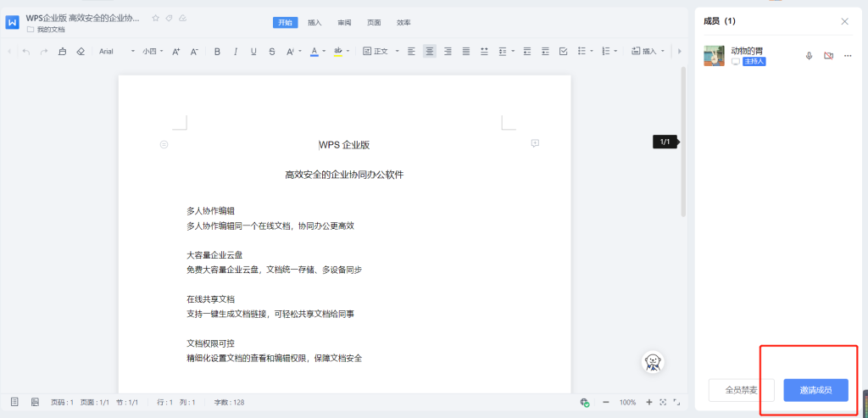Click the tag icon beside title

[169, 19]
